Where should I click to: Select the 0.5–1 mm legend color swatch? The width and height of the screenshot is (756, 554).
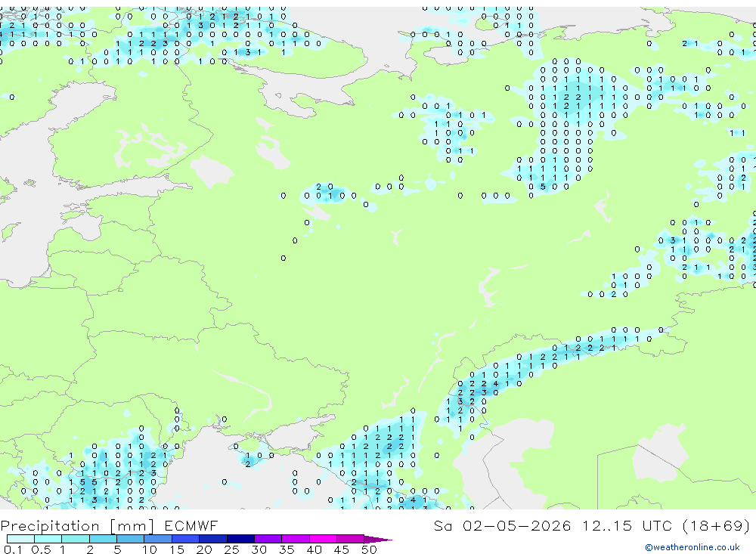(x=48, y=539)
